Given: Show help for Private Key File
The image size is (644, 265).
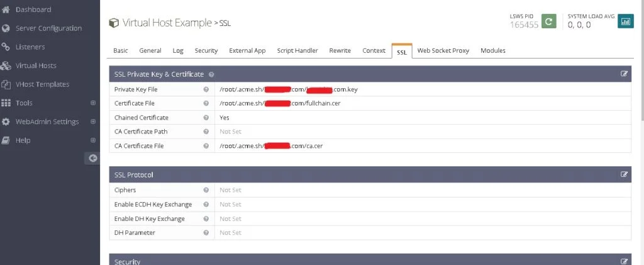Looking at the screenshot, I should point(206,89).
